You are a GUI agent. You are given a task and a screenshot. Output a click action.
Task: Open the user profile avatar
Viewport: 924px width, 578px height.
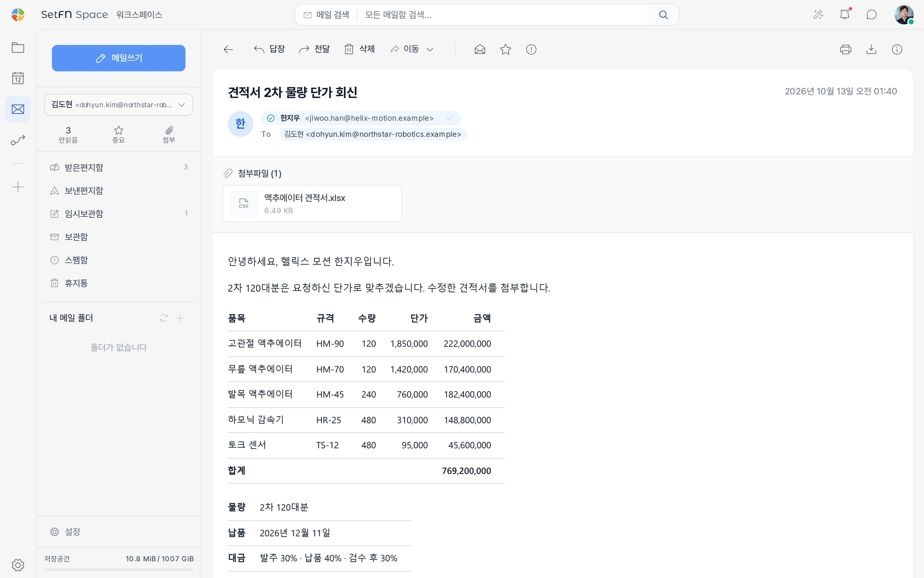click(904, 14)
